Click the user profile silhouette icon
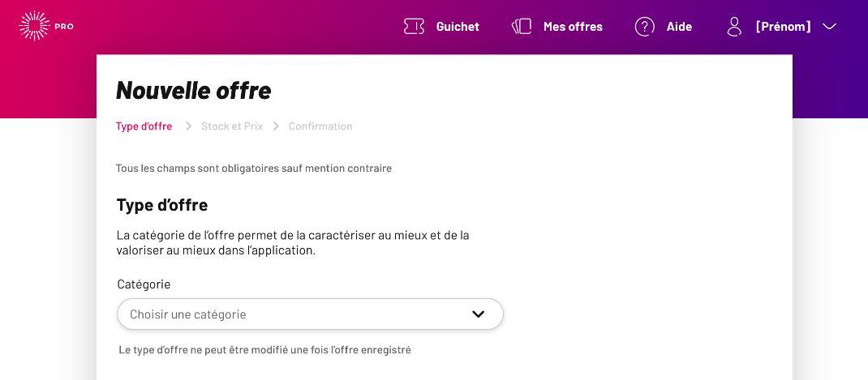The height and width of the screenshot is (380, 868). tap(734, 27)
